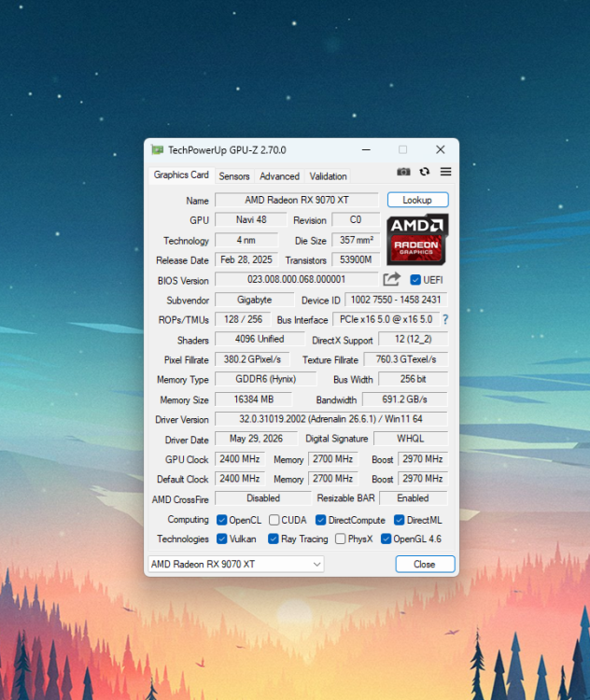
Task: Toggle the OpenCL checkbox
Action: point(221,520)
